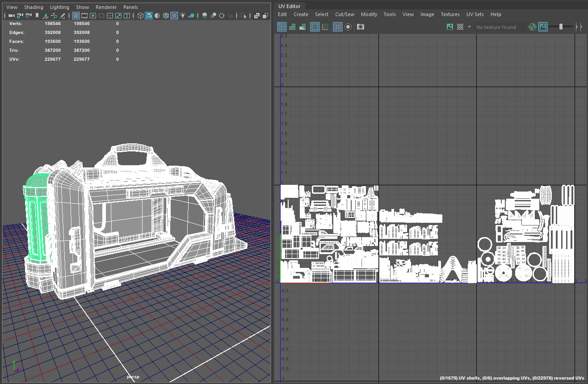This screenshot has height=384, width=588.
Task: Toggle the viewport Grid display icon
Action: click(76, 16)
